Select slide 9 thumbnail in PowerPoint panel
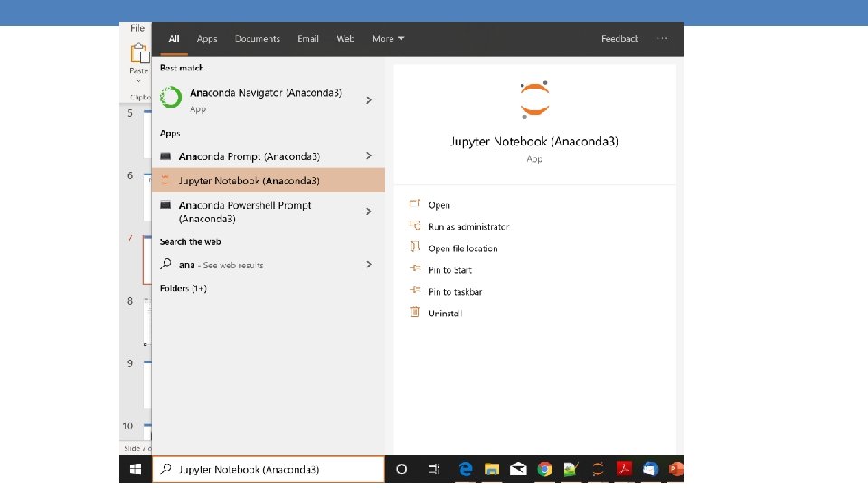 coord(147,385)
